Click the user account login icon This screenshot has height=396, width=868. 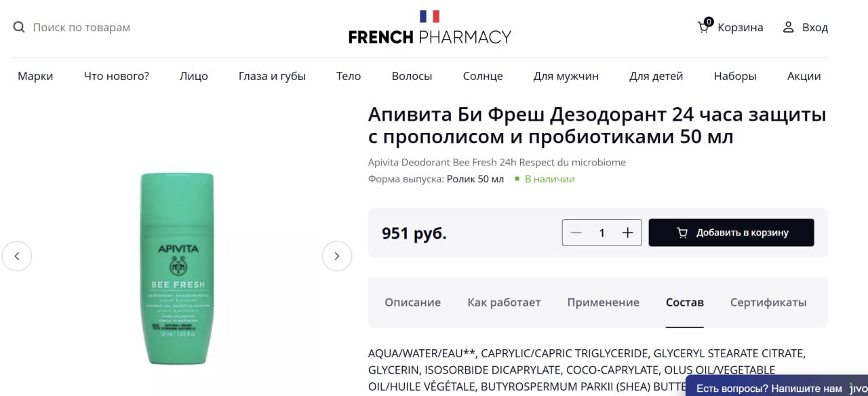pyautogui.click(x=788, y=27)
